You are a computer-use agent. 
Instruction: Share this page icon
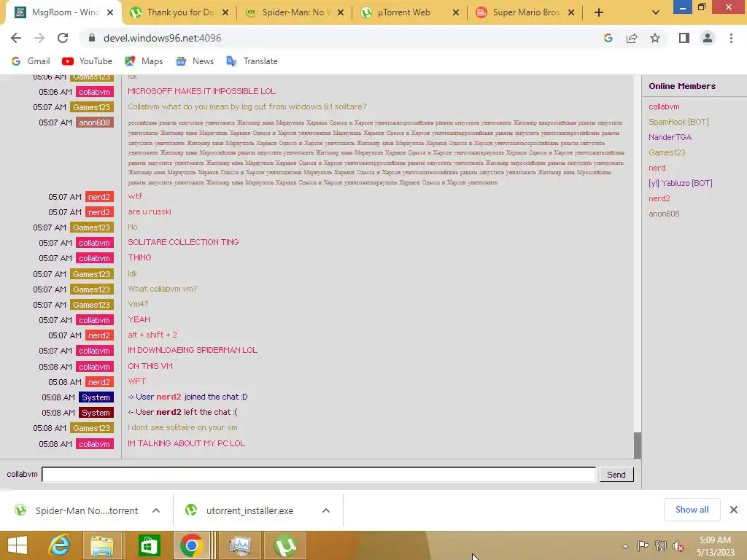[632, 38]
